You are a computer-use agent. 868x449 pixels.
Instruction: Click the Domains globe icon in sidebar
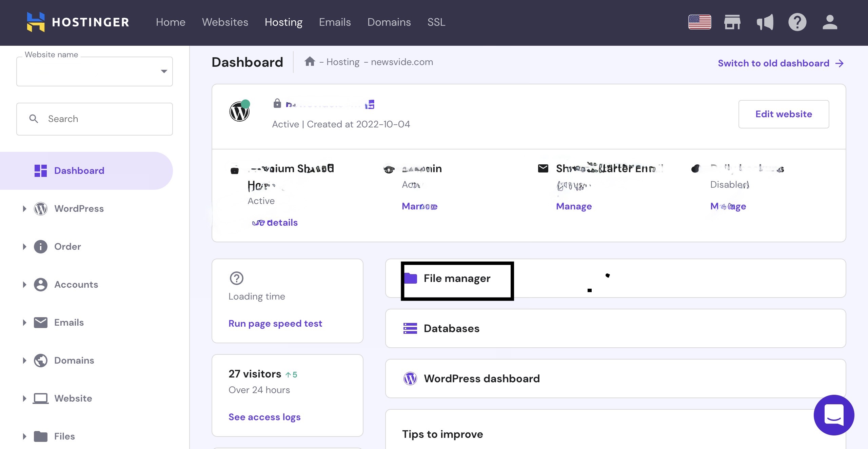click(41, 361)
